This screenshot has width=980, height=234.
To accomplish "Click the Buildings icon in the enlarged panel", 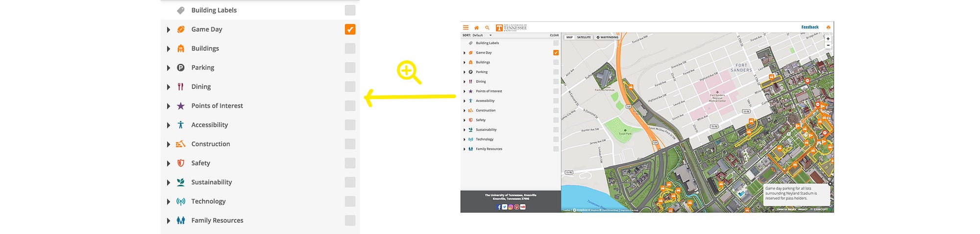I will point(181,49).
